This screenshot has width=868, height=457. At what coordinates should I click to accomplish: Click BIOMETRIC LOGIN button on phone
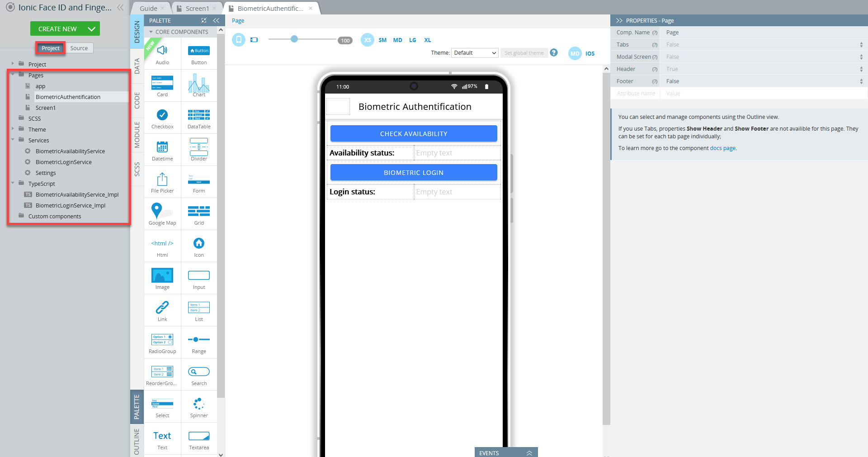(414, 173)
